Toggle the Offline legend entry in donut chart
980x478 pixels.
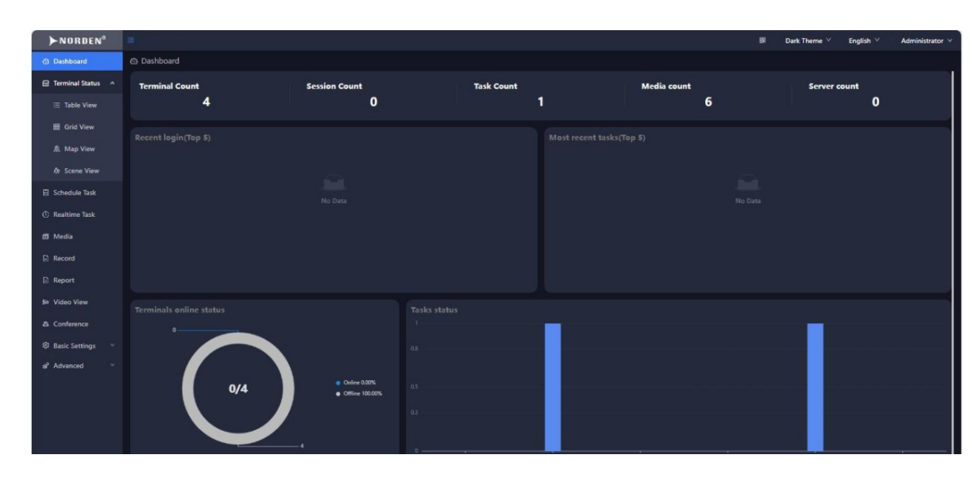pyautogui.click(x=361, y=393)
